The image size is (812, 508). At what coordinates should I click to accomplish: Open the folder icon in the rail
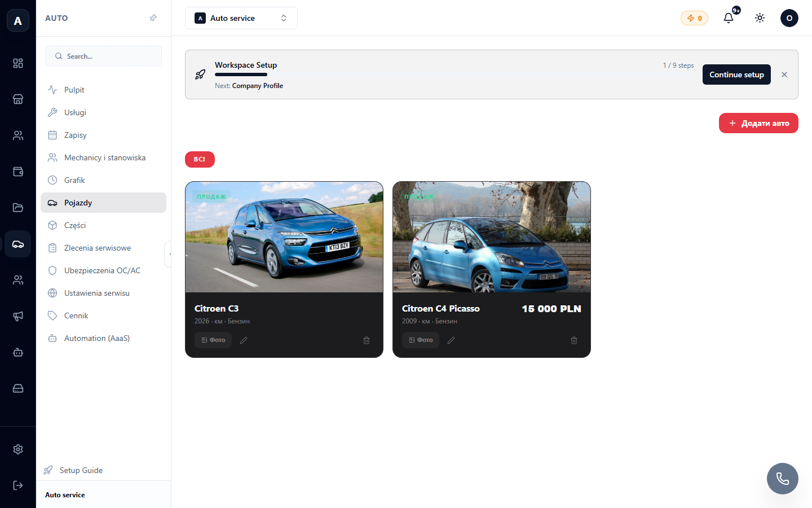tap(18, 208)
